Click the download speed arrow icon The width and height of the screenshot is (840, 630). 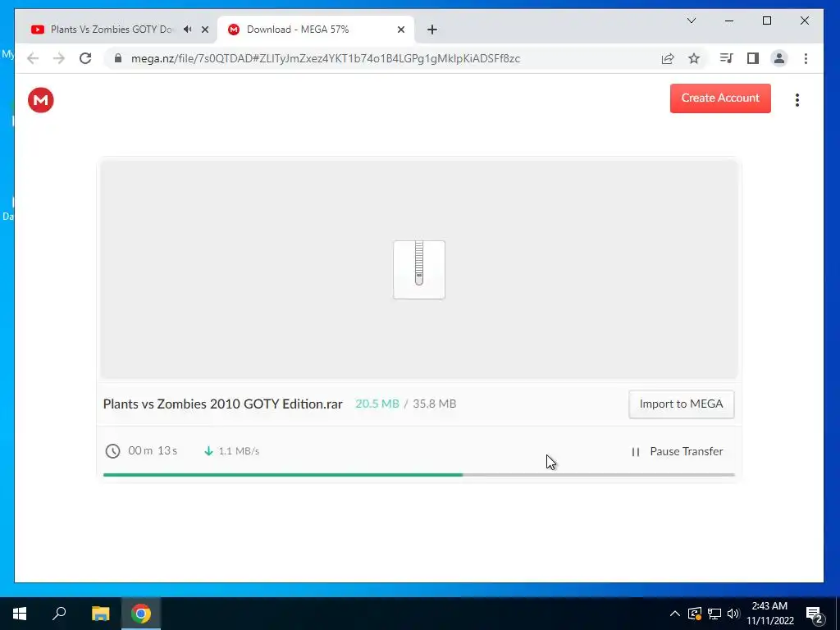tap(208, 451)
